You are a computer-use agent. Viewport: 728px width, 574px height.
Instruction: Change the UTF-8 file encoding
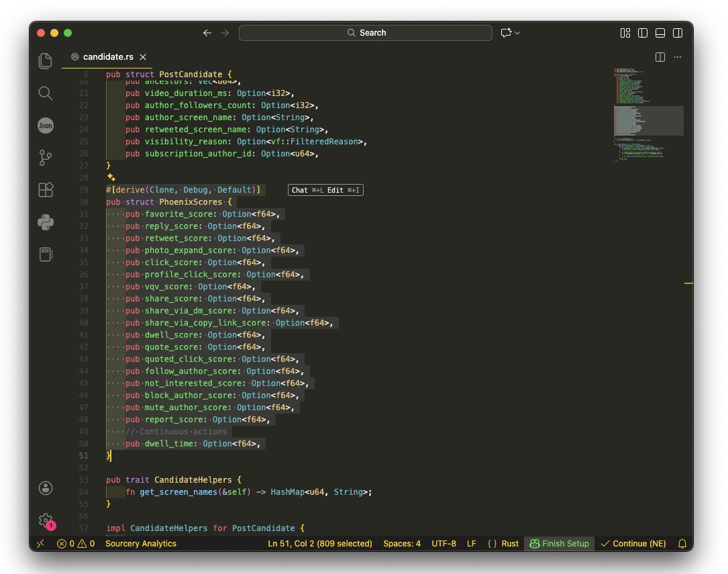[x=444, y=544]
